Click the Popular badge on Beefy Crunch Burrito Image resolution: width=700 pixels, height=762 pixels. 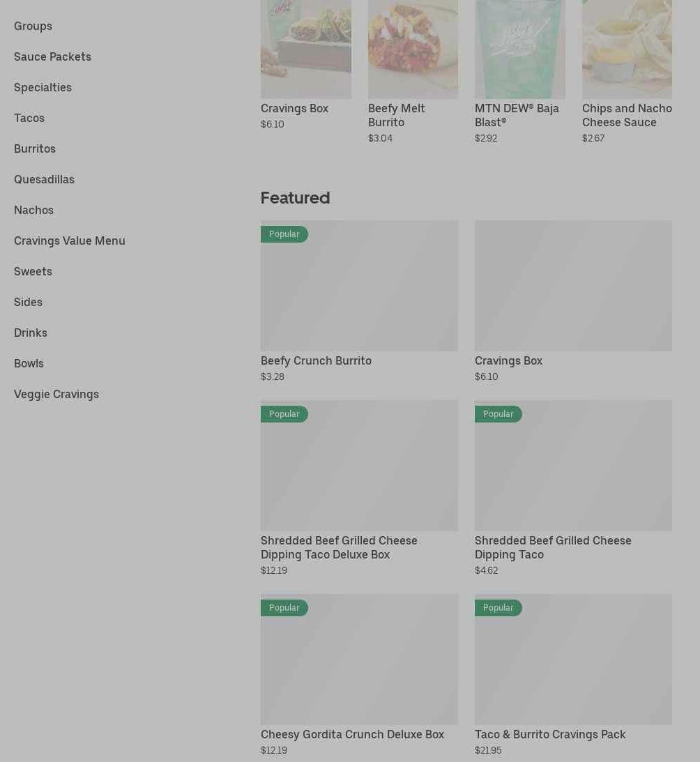284,234
